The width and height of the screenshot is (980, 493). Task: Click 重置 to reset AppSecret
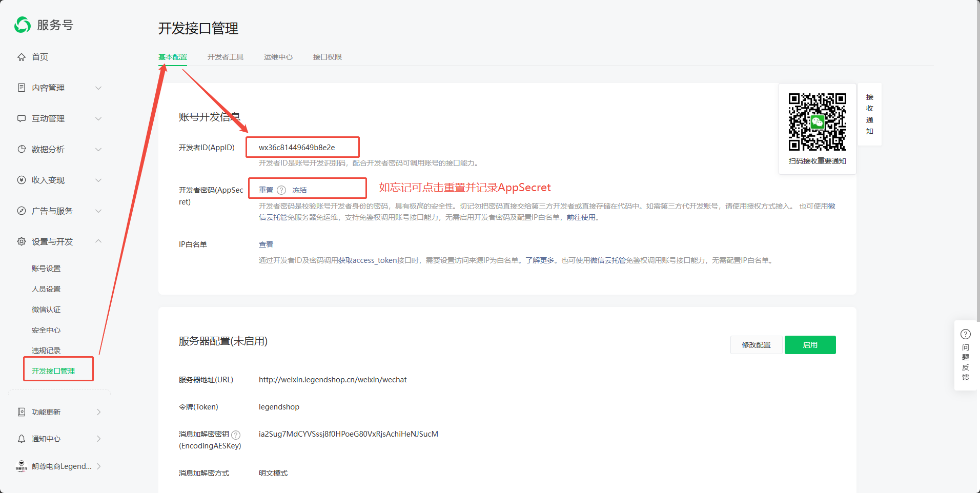[266, 190]
